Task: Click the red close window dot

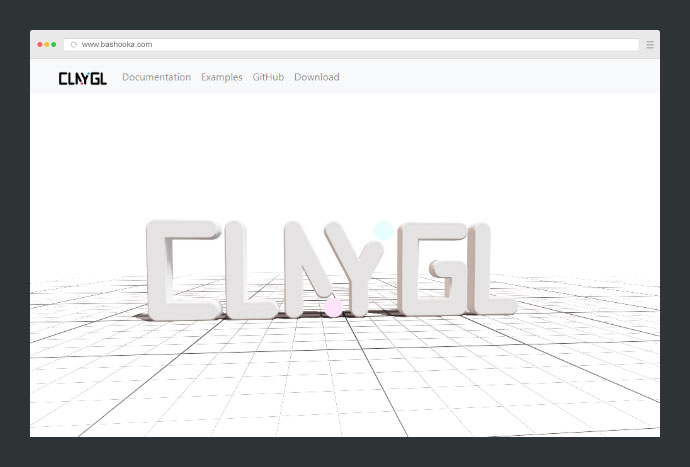Action: pyautogui.click(x=40, y=44)
